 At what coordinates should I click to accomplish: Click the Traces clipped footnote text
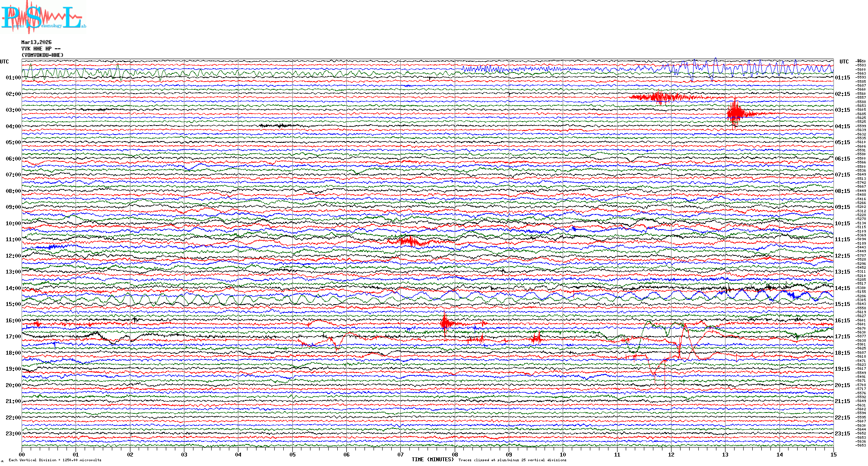click(x=512, y=460)
